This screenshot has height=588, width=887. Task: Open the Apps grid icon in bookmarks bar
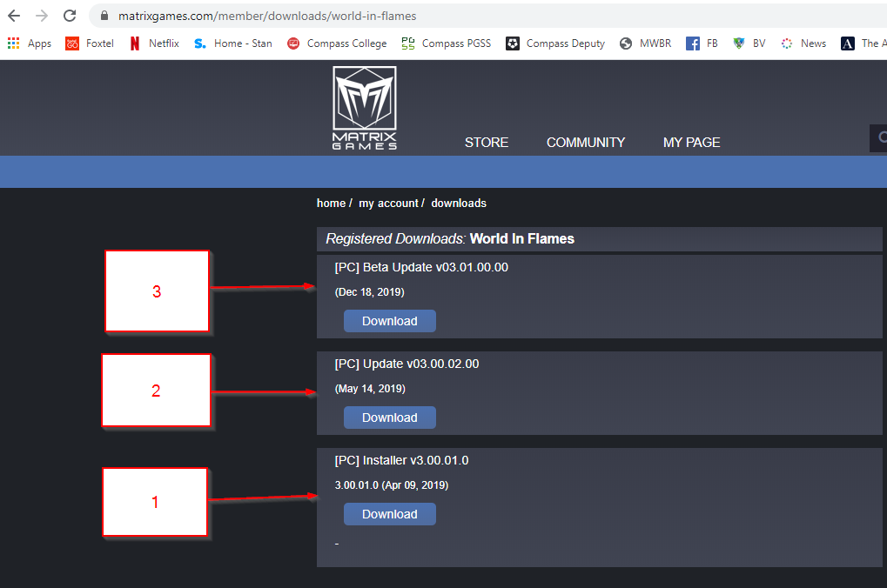14,43
